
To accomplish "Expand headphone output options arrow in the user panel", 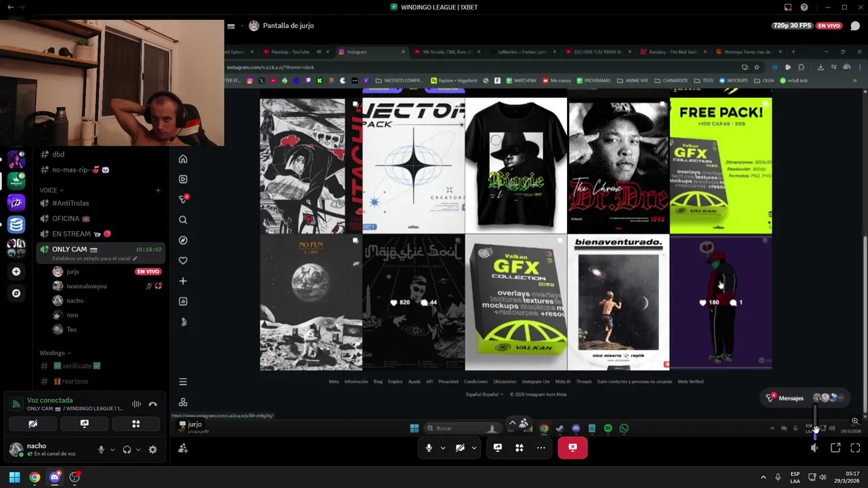I will coord(138,449).
